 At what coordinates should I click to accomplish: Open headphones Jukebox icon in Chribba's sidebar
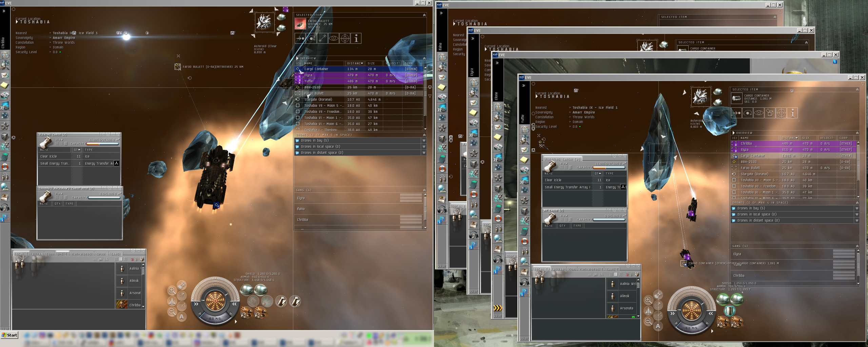click(x=5, y=207)
